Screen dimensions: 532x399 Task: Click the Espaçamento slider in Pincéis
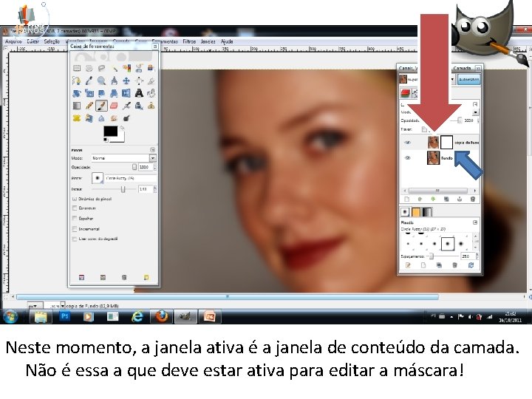pyautogui.click(x=443, y=256)
